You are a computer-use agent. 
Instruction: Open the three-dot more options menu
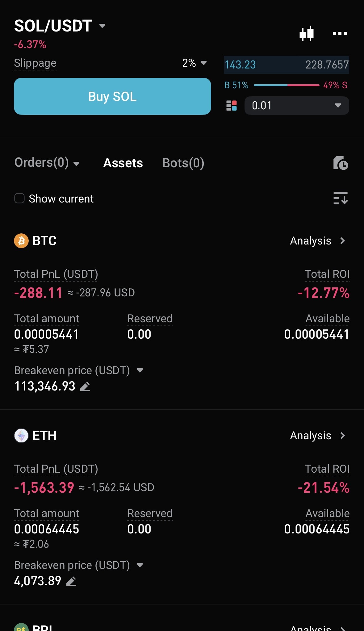coord(340,33)
